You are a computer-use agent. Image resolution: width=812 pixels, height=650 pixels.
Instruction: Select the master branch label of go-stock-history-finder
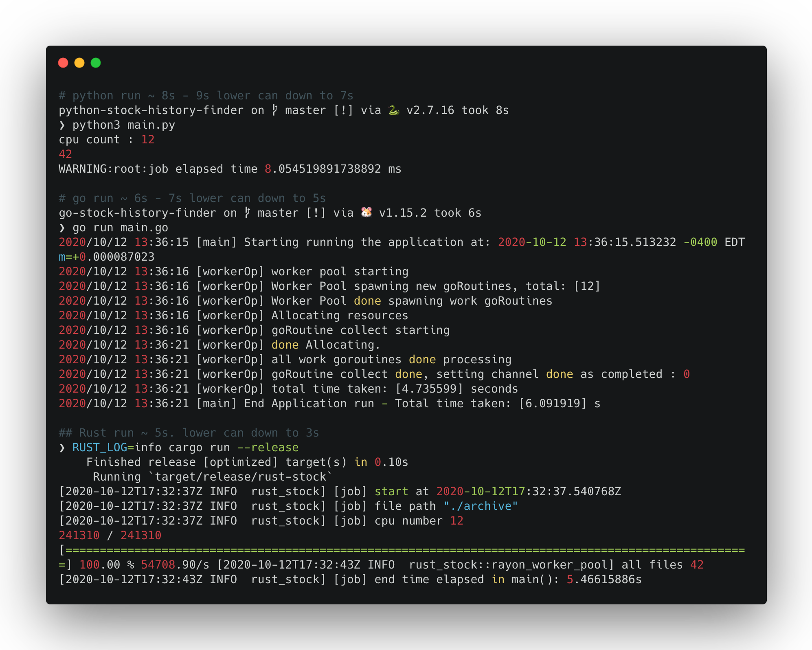[x=278, y=212]
